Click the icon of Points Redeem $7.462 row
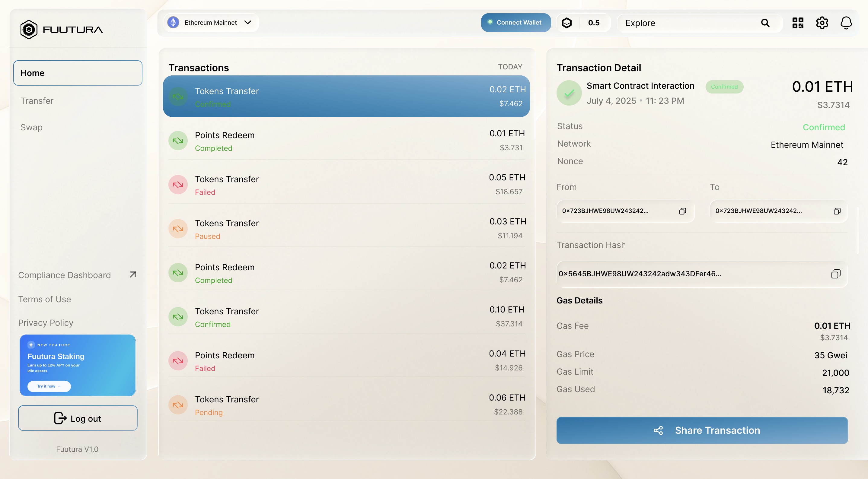 tap(178, 273)
